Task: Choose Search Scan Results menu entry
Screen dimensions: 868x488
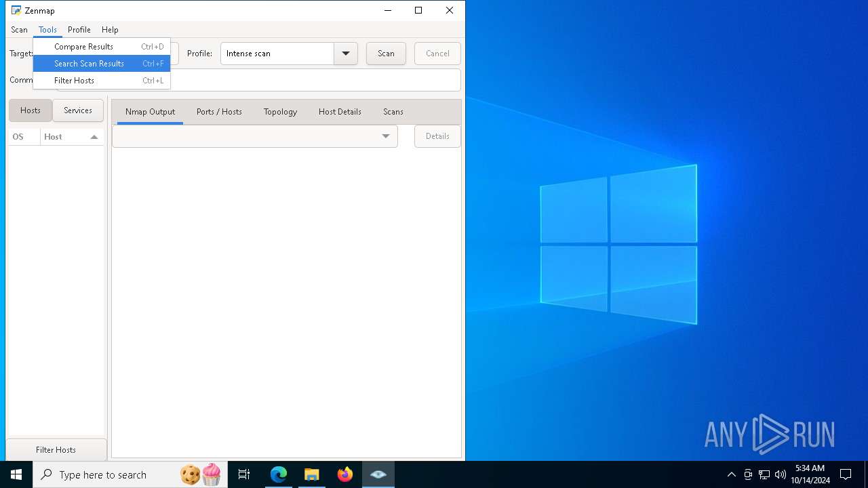Action: [x=102, y=64]
